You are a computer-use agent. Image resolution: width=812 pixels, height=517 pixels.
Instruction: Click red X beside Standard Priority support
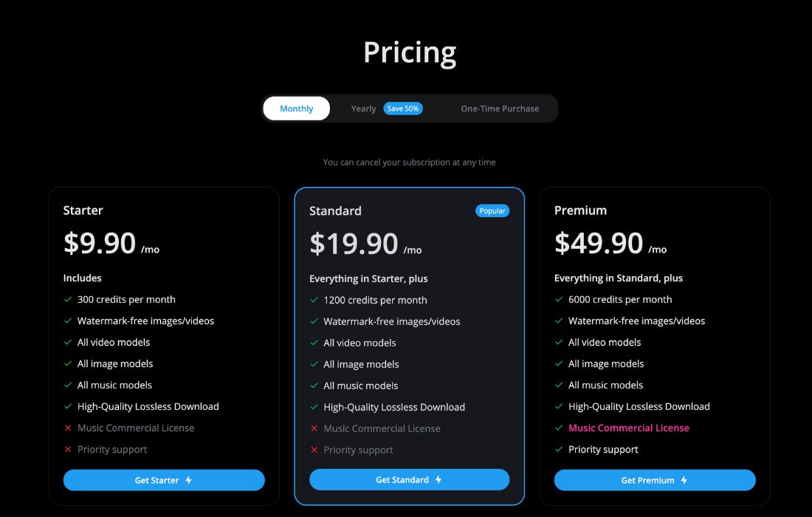click(314, 450)
